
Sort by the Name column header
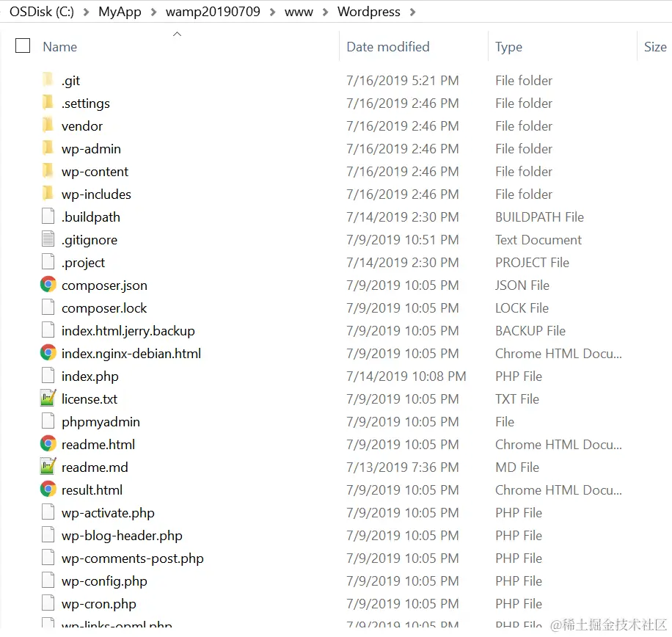[60, 47]
